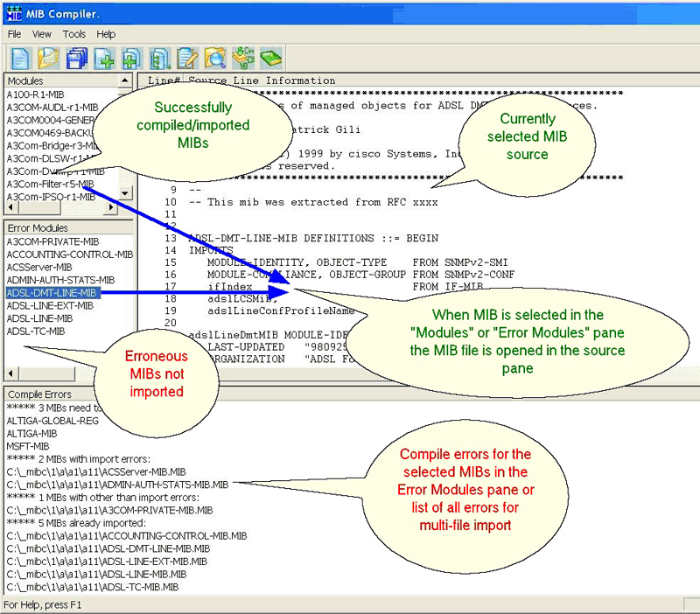Open the File menu
Viewport: 700px width, 614px height.
15,34
